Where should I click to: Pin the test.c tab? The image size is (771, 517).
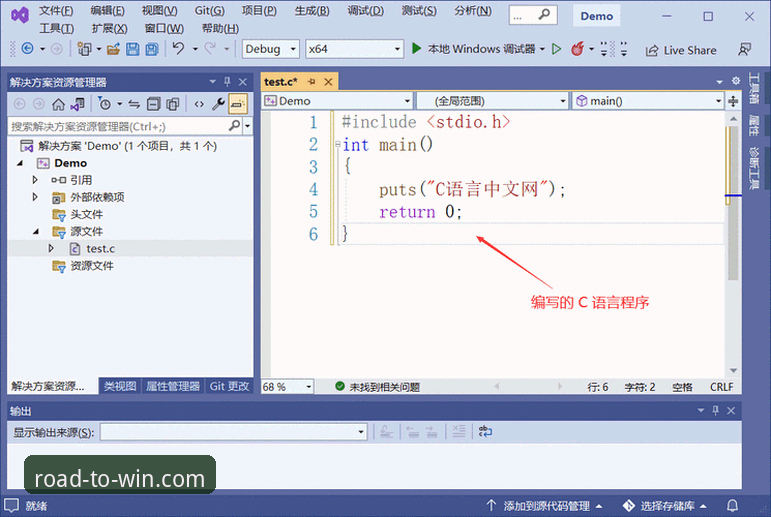[311, 82]
